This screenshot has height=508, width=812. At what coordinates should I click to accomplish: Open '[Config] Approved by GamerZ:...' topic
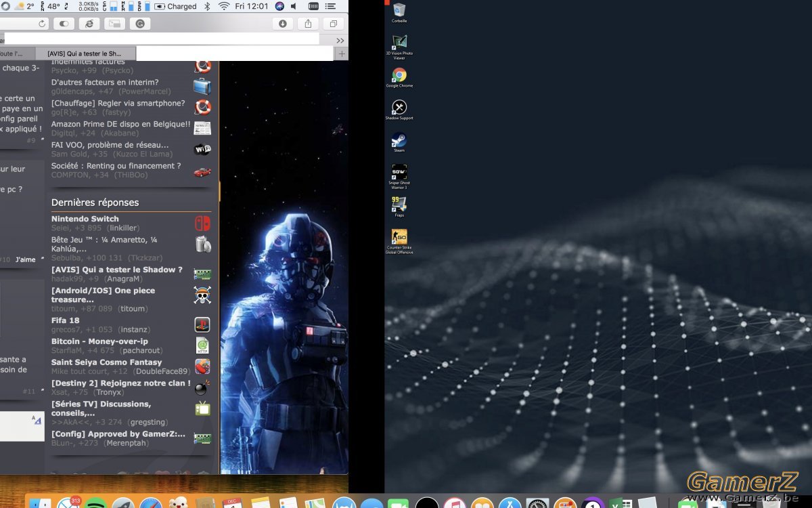pyautogui.click(x=118, y=434)
